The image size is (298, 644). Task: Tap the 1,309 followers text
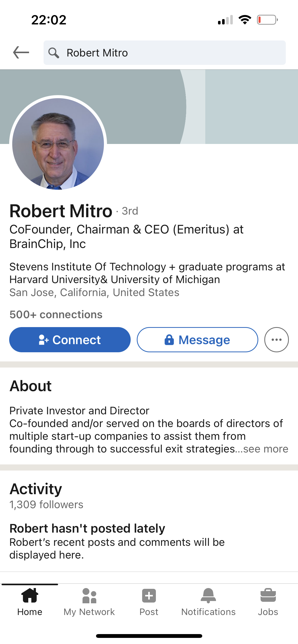click(x=46, y=505)
